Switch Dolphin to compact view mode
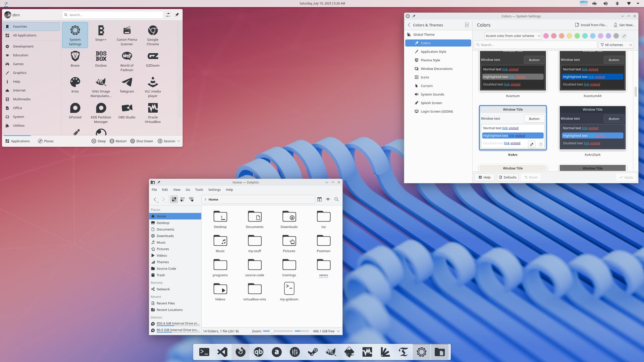Screen dimensions: 644x362 182,199
